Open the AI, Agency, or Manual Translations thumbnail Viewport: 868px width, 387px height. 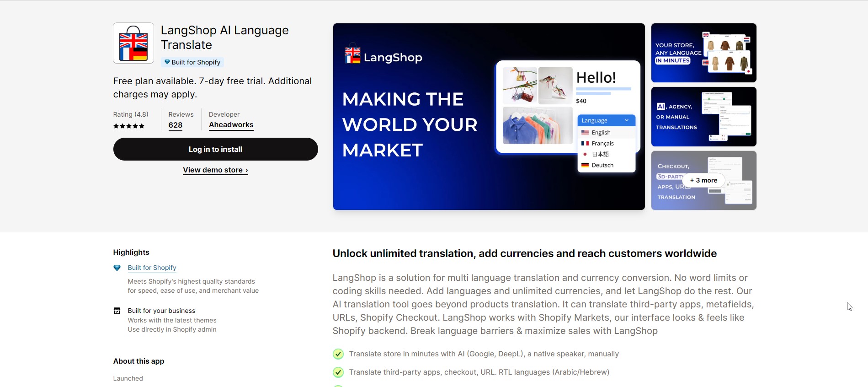point(704,117)
